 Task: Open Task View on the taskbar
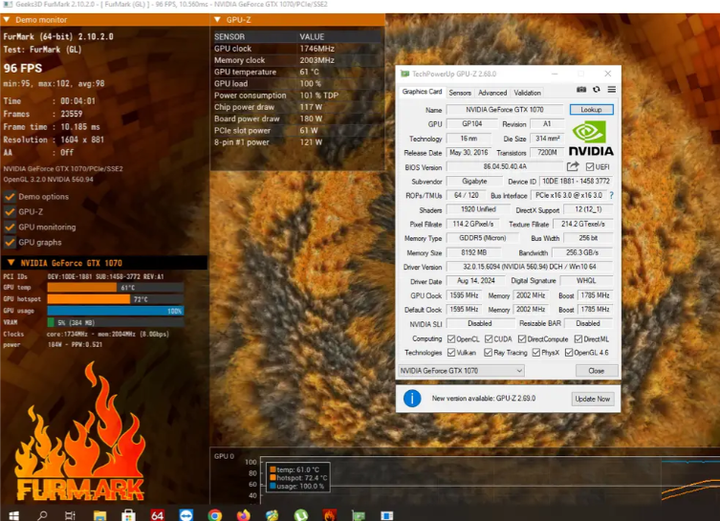pyautogui.click(x=70, y=515)
